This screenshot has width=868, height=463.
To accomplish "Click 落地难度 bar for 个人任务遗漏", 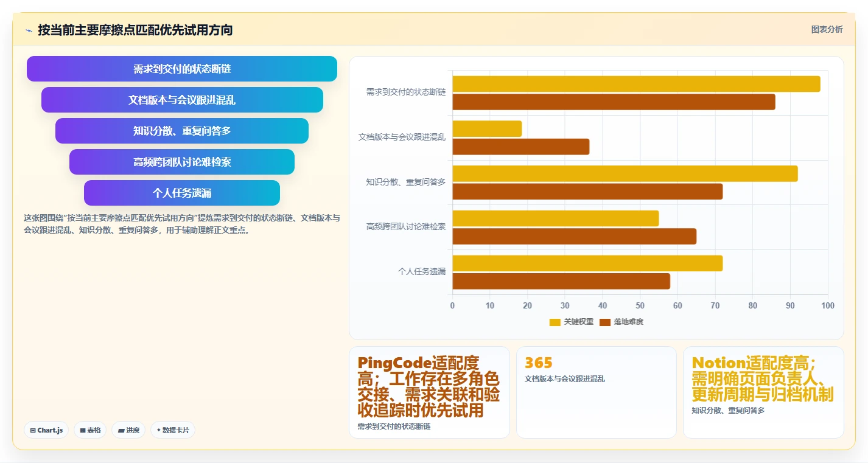I will [561, 281].
